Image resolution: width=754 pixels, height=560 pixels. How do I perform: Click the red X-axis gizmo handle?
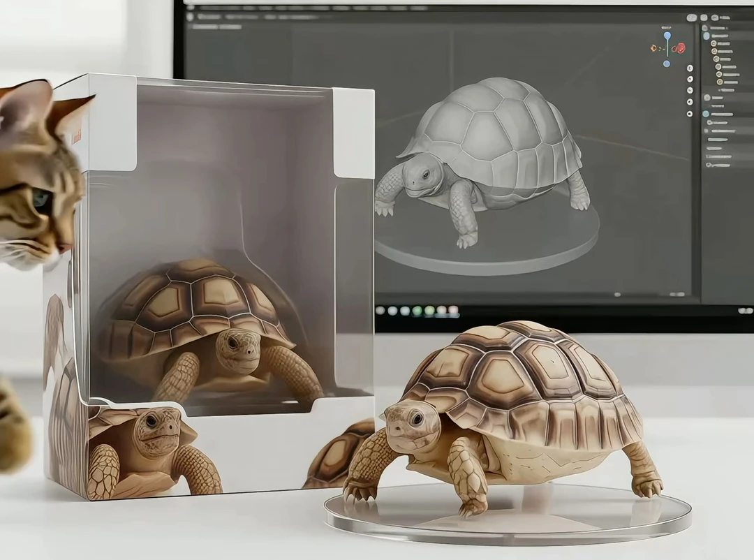point(680,48)
